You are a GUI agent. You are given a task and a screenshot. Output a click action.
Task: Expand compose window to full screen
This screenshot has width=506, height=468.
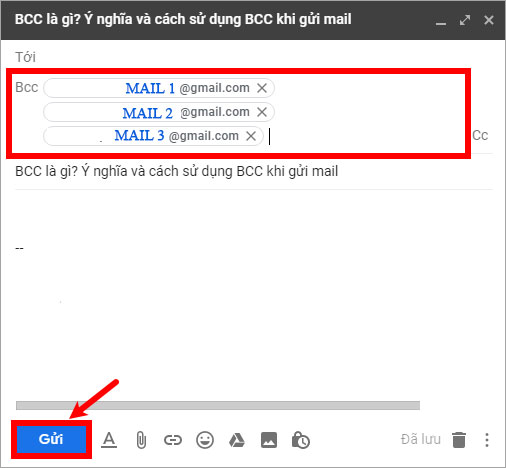coord(465,20)
